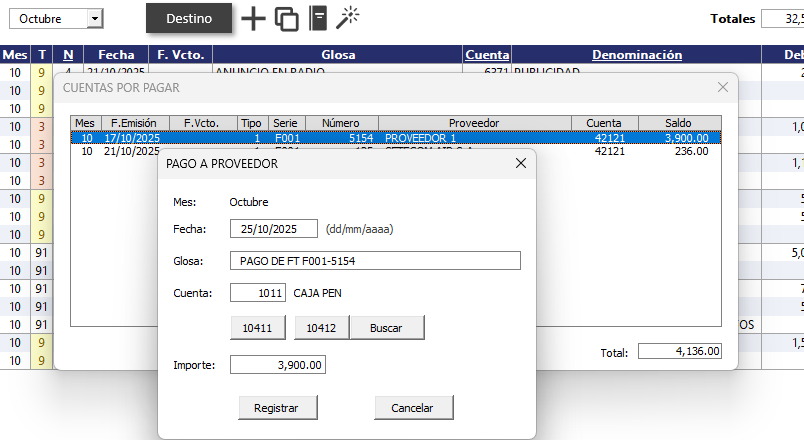Open the ledger book icon
Image resolution: width=804 pixels, height=440 pixels.
click(318, 18)
